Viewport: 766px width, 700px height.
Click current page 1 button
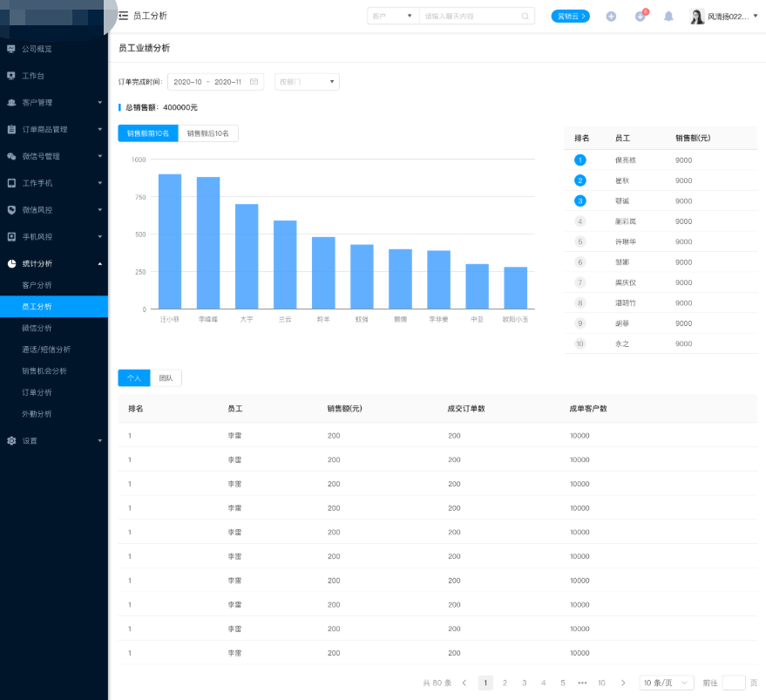coord(485,683)
